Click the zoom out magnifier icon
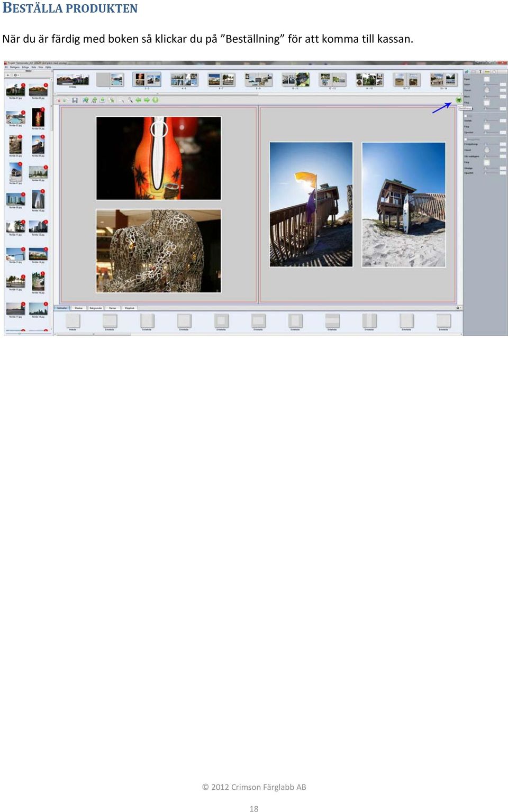Viewport: 508px width, 812px height. [x=121, y=100]
